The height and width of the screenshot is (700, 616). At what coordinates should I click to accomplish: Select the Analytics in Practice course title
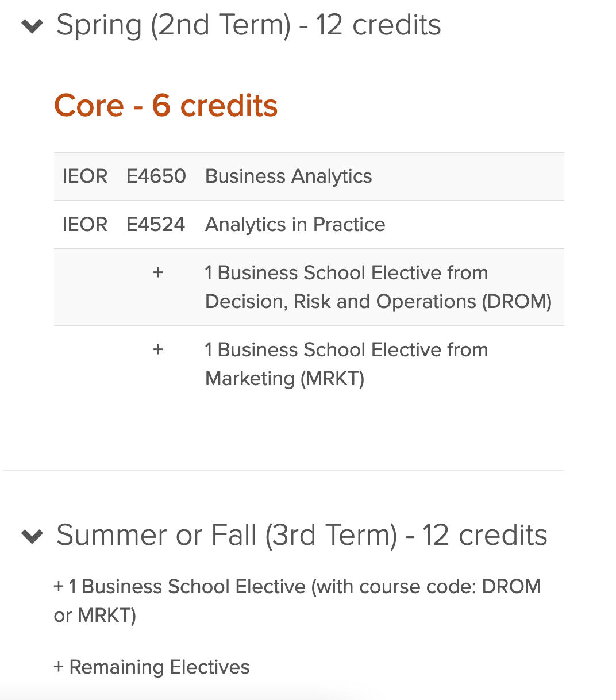pyautogui.click(x=295, y=225)
